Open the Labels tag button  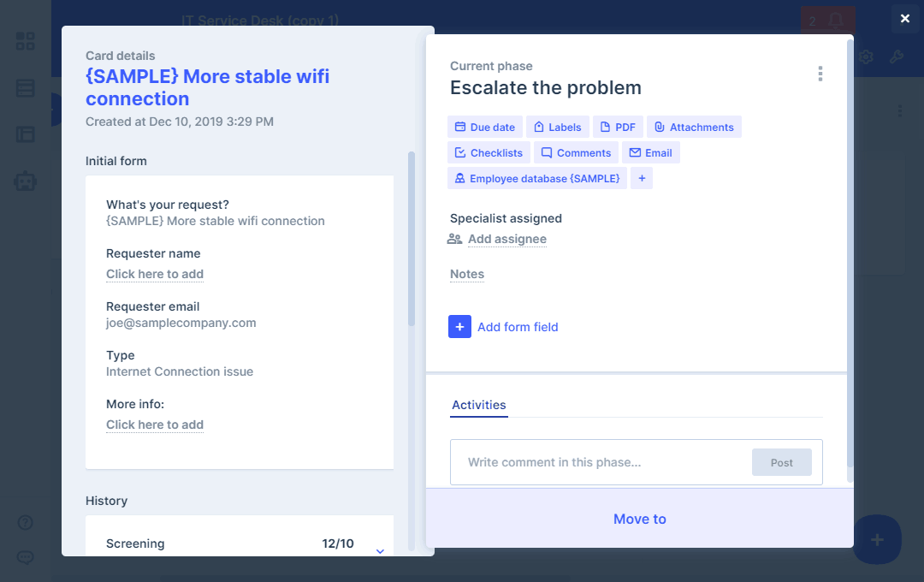(x=557, y=128)
